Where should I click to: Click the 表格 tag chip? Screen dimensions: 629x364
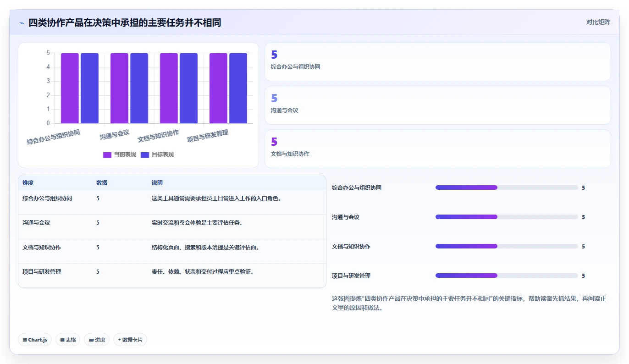tap(68, 340)
